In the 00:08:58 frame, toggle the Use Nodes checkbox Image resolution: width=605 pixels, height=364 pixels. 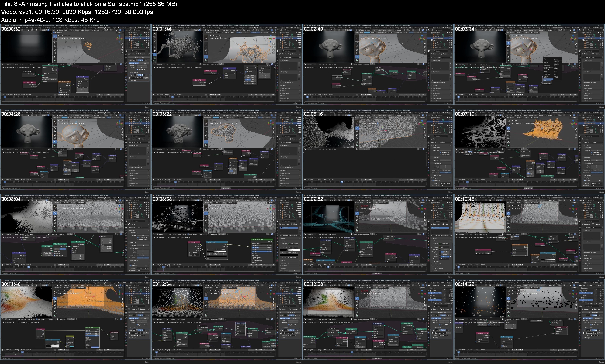pos(188,234)
